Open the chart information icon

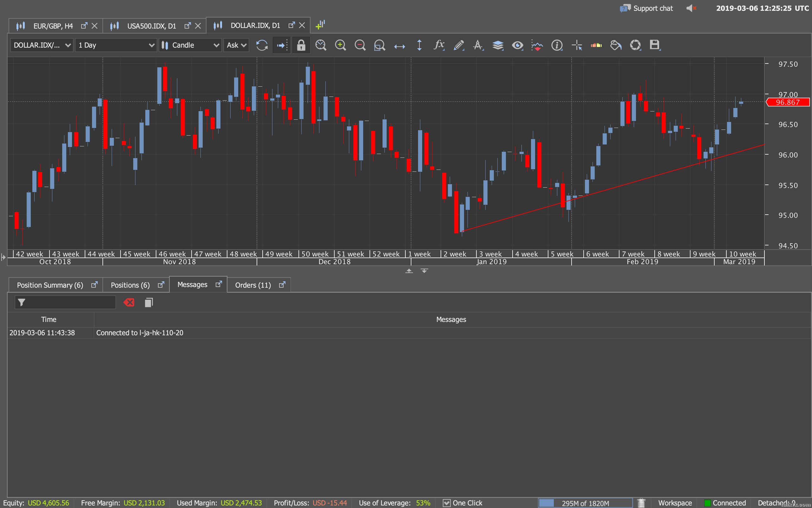click(557, 45)
